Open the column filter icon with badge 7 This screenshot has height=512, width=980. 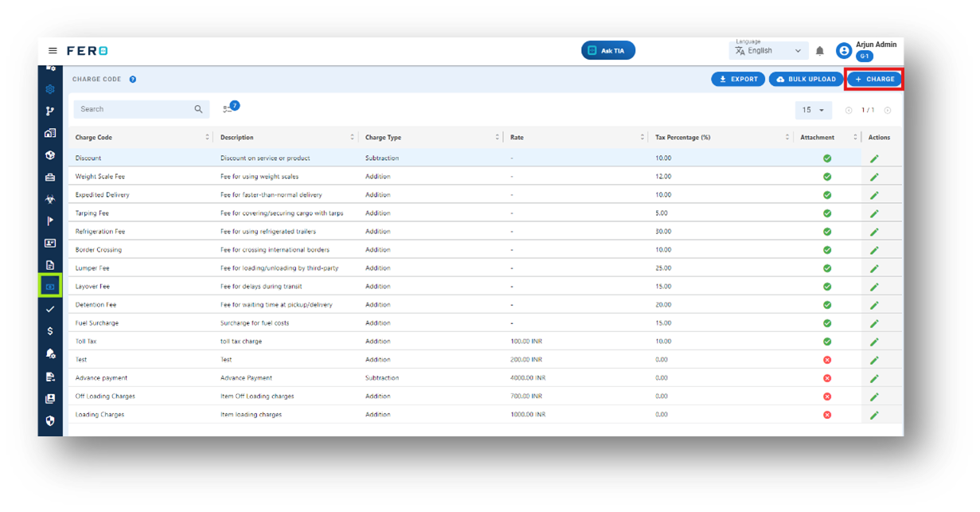pos(230,107)
